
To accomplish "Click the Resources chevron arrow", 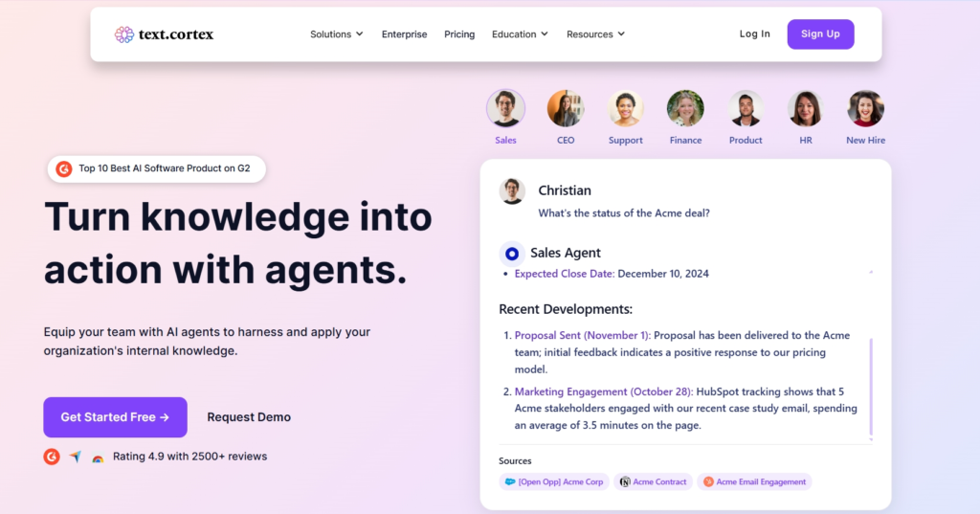I will (621, 34).
